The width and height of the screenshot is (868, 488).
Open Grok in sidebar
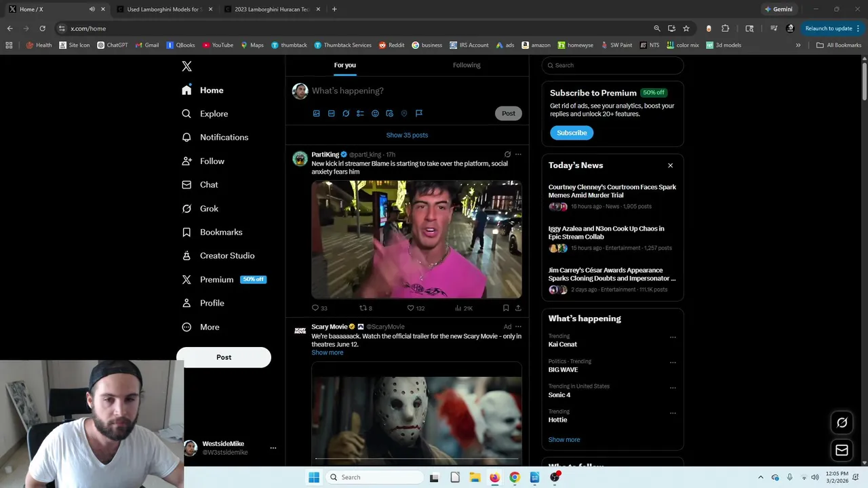click(200, 209)
